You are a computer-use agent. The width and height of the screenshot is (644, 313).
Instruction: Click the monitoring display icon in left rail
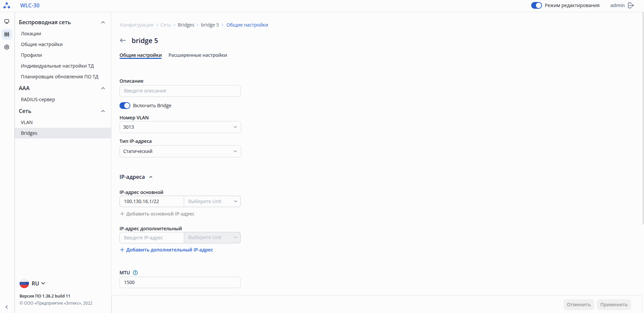click(x=7, y=22)
